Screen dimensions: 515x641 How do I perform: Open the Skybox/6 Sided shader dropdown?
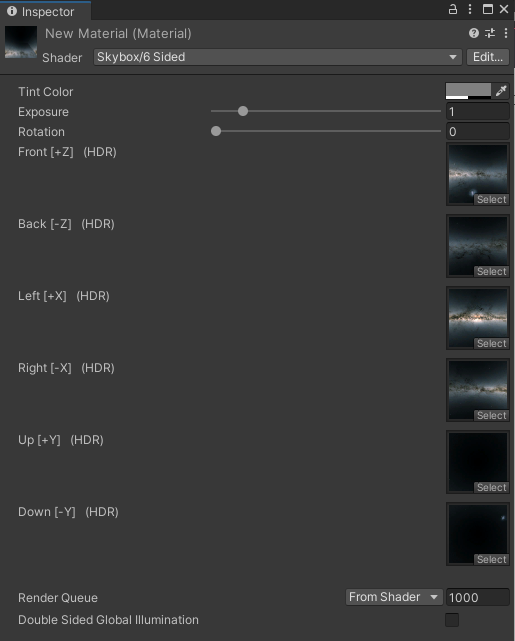[278, 57]
